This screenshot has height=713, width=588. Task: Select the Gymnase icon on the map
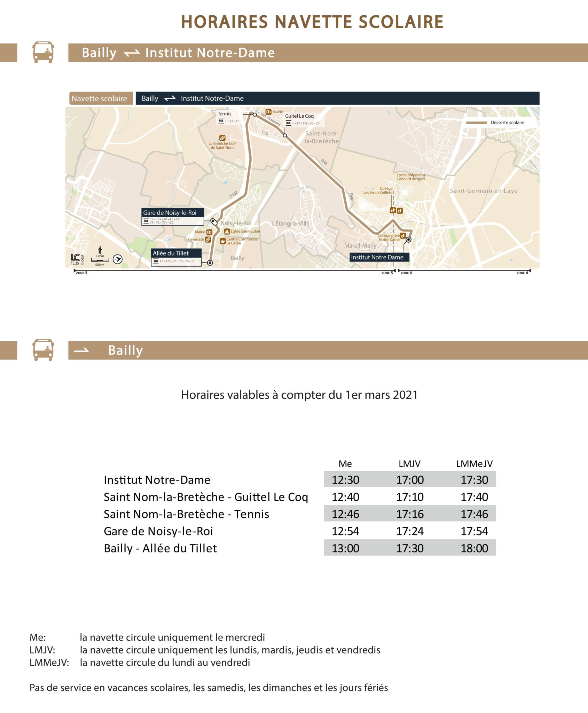(x=208, y=240)
